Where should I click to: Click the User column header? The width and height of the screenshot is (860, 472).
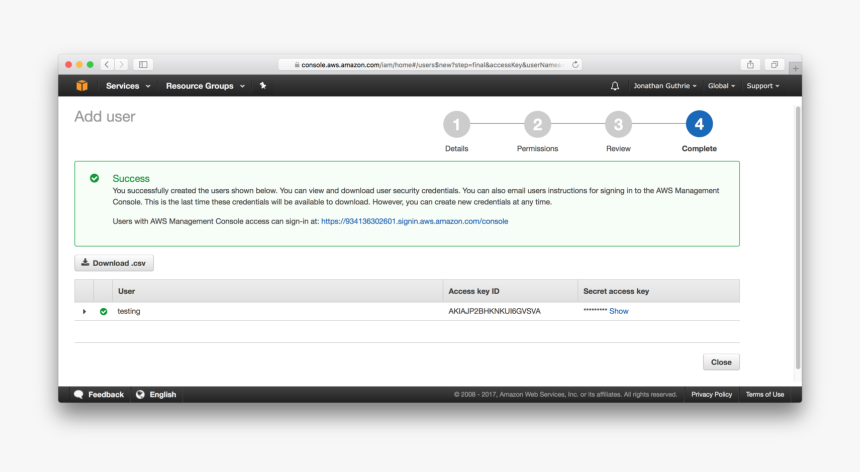coord(278,291)
